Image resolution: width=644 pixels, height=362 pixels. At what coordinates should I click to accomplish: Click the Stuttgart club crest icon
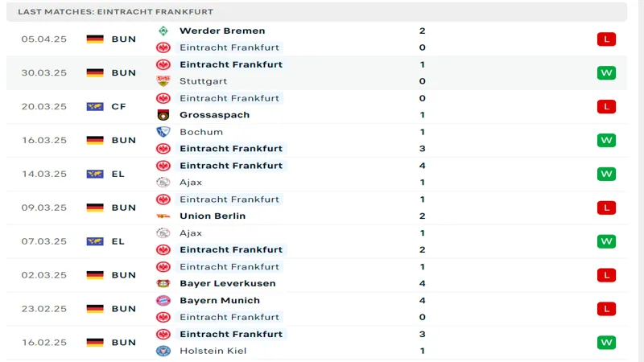(163, 81)
